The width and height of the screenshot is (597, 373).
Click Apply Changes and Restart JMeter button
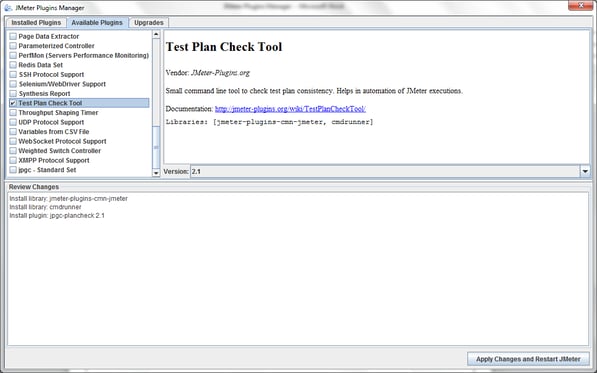coord(528,359)
